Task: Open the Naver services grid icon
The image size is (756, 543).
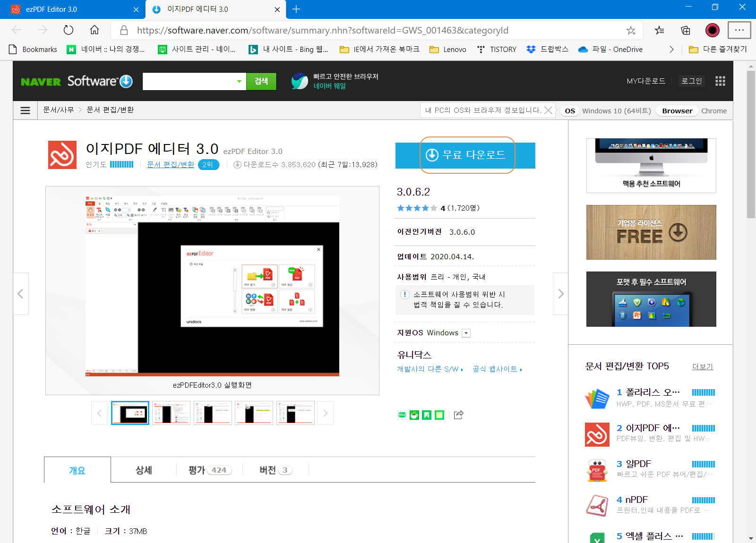Action: 720,81
